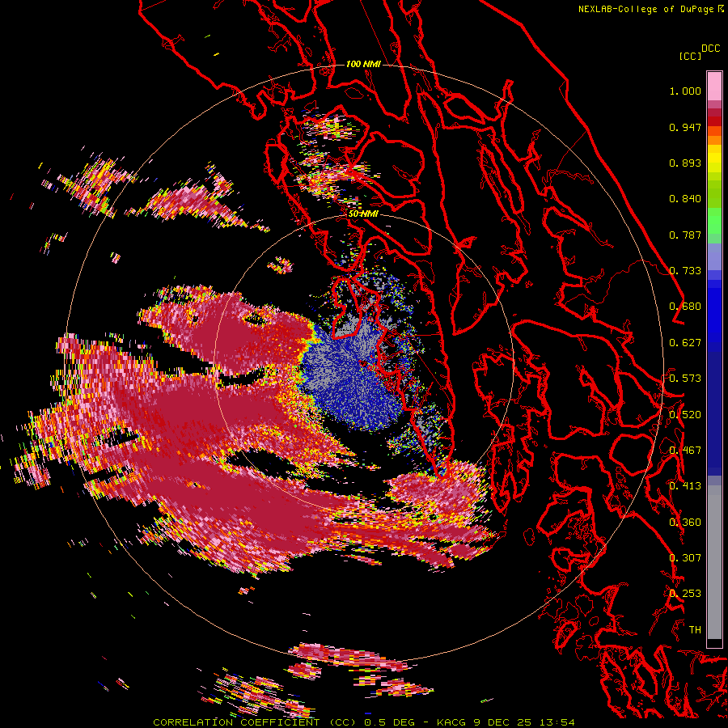
Task: Pick the lavender color bar segment
Action: (714, 256)
